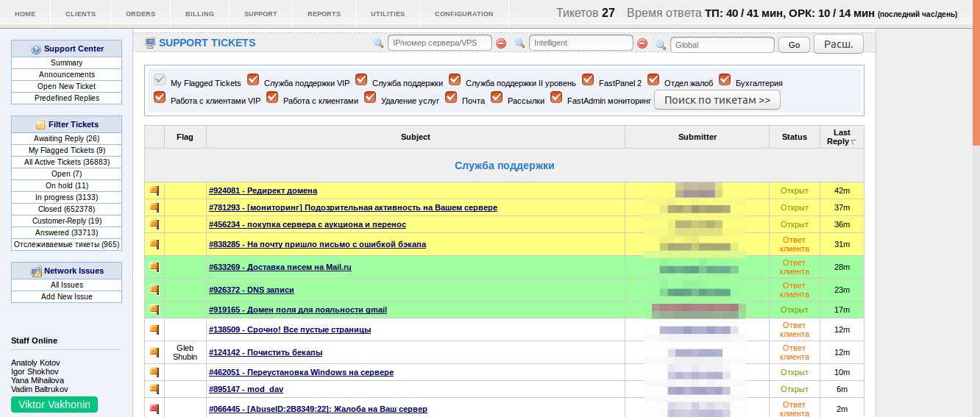This screenshot has height=417, width=980.
Task: Click the flag icon for ticket #924081
Action: pos(155,190)
